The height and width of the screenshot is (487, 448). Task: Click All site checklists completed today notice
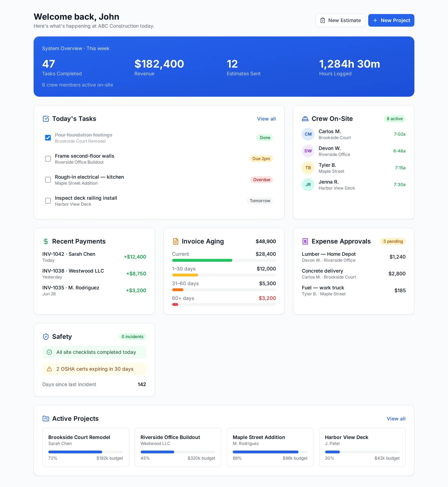pyautogui.click(x=94, y=352)
